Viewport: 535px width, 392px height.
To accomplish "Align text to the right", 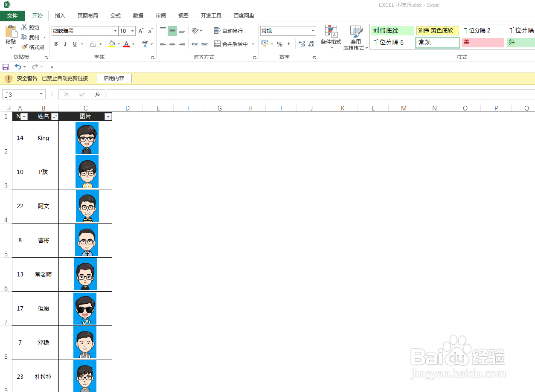I will (182, 44).
